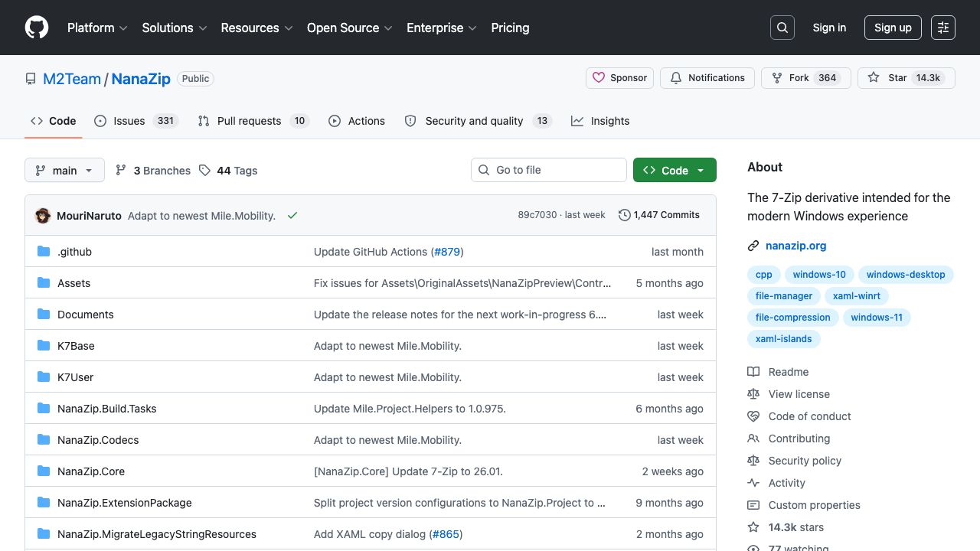Click the link icon beside nanazip.org
The height and width of the screenshot is (551, 980).
coord(753,246)
